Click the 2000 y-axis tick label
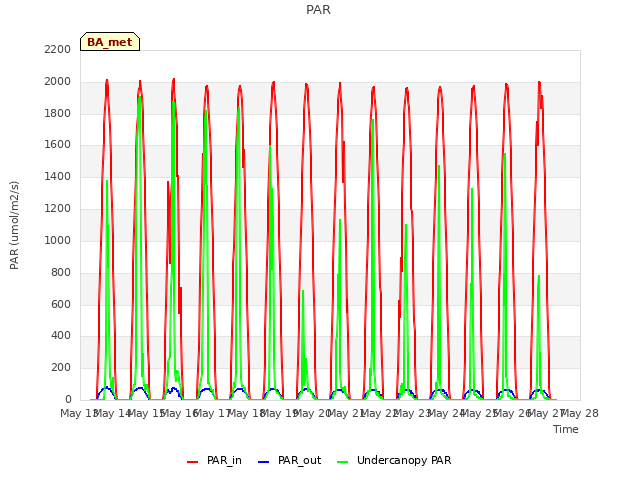This screenshot has width=640, height=480. pyautogui.click(x=58, y=81)
